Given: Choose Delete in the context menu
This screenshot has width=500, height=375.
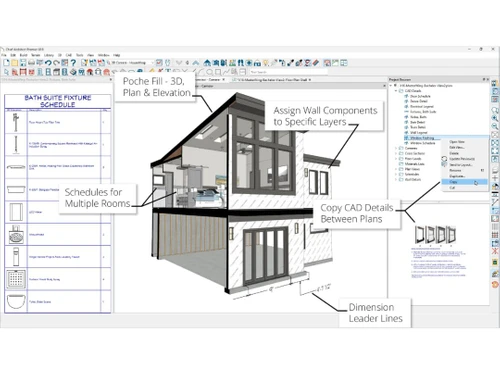Looking at the screenshot, I should pos(464,153).
